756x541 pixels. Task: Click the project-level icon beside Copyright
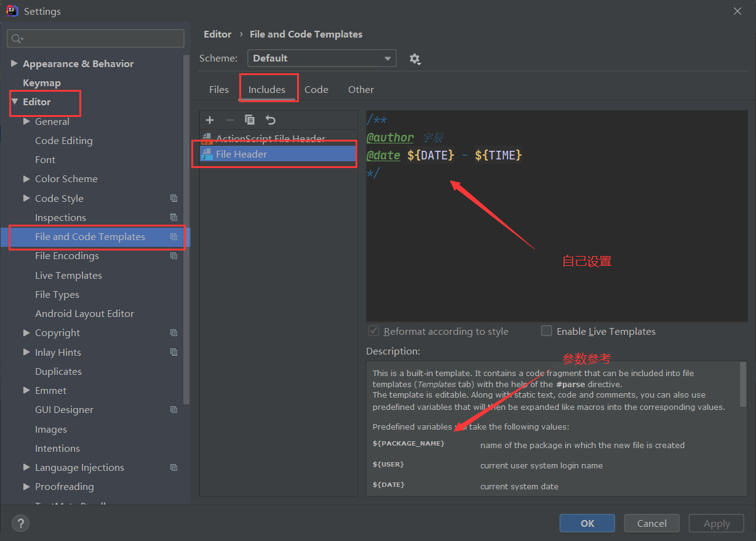pyautogui.click(x=174, y=333)
